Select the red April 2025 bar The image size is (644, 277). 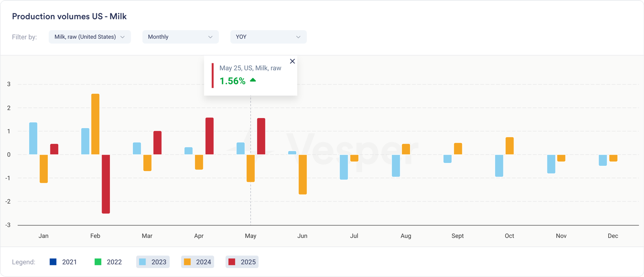(x=209, y=136)
